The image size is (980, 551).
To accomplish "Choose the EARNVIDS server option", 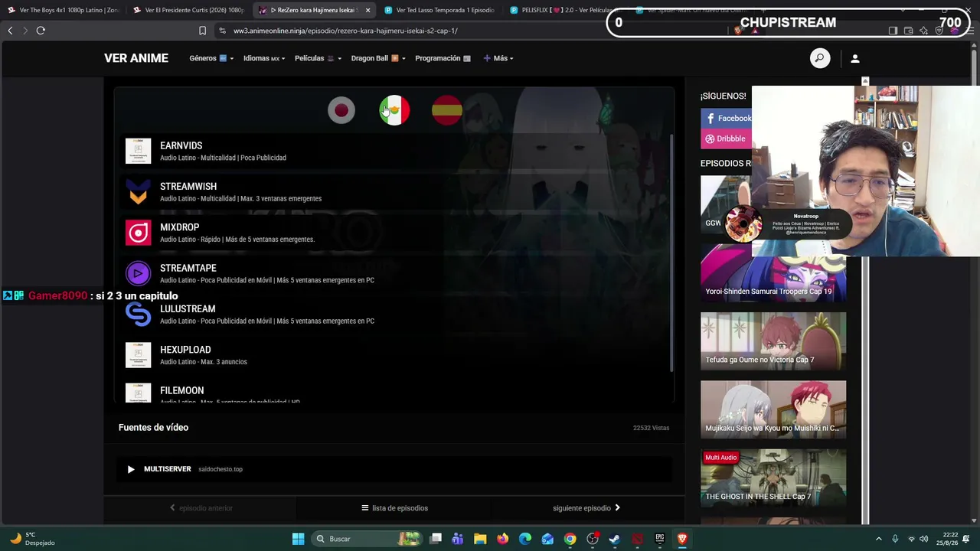I will coord(394,151).
